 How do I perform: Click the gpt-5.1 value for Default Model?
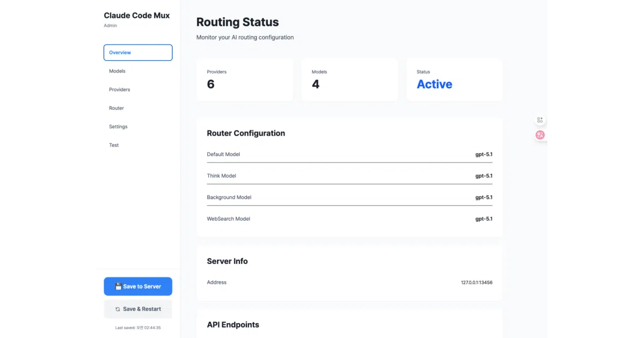[484, 155]
